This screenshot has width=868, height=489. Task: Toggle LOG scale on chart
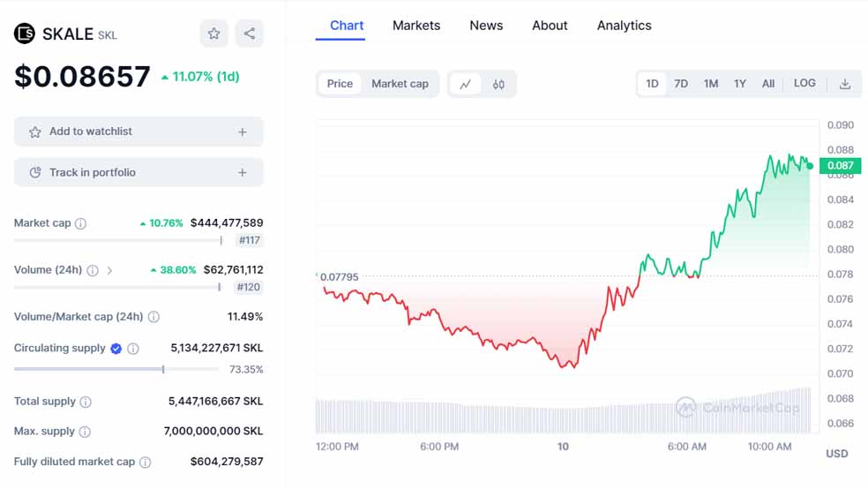804,83
